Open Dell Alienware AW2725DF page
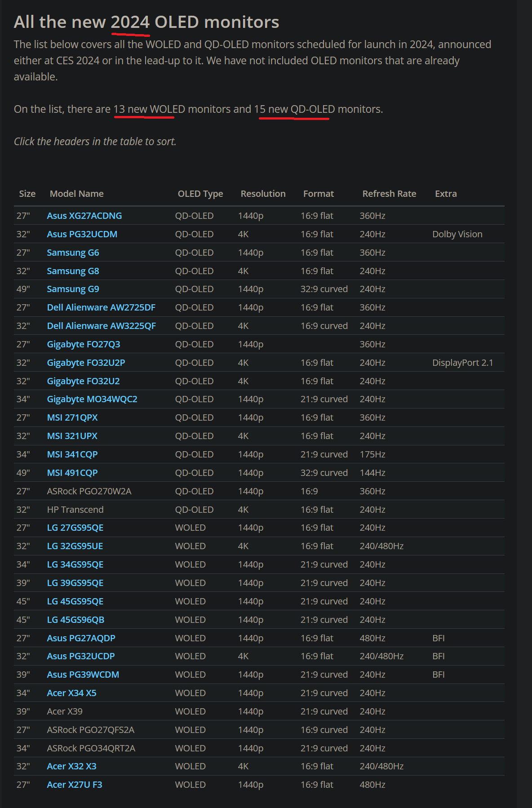The width and height of the screenshot is (532, 808). point(101,307)
